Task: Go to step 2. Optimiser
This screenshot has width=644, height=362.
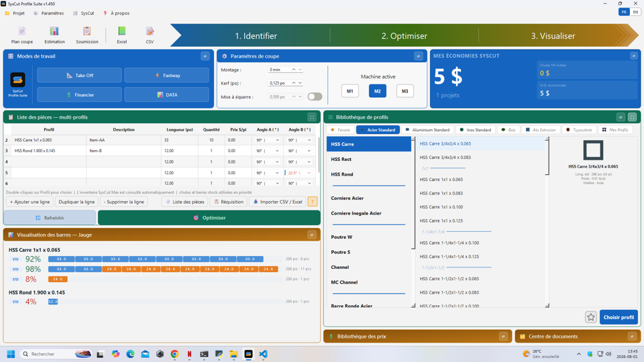Action: click(x=404, y=36)
